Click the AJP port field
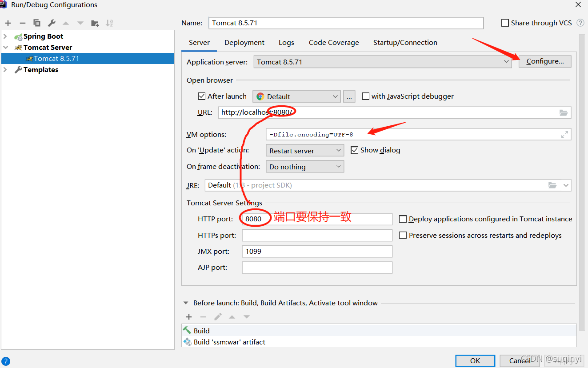 click(x=317, y=268)
